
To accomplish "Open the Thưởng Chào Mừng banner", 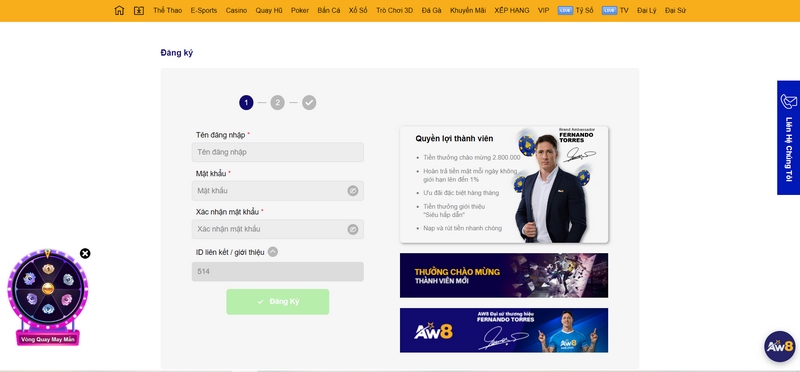I will 504,276.
